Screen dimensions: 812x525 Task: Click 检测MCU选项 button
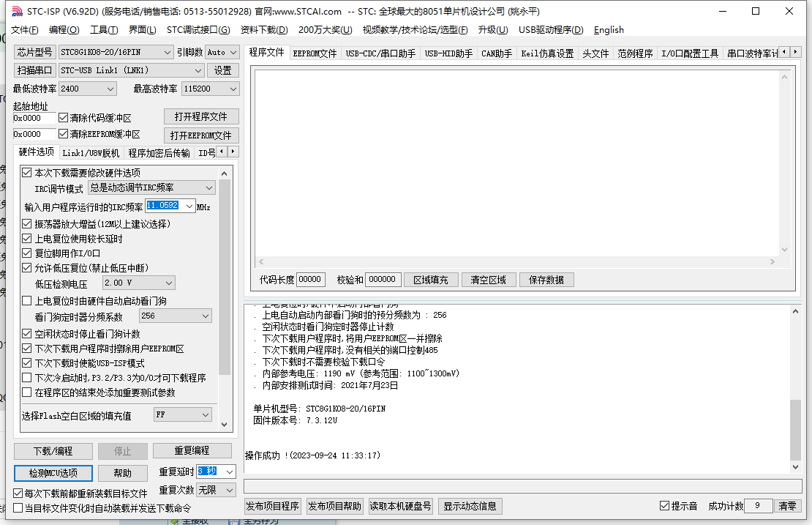53,473
